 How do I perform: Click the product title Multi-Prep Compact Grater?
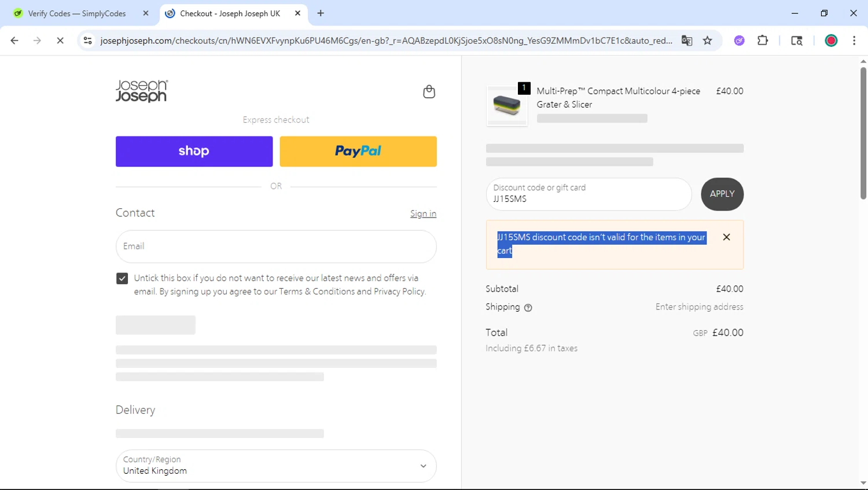(x=618, y=98)
